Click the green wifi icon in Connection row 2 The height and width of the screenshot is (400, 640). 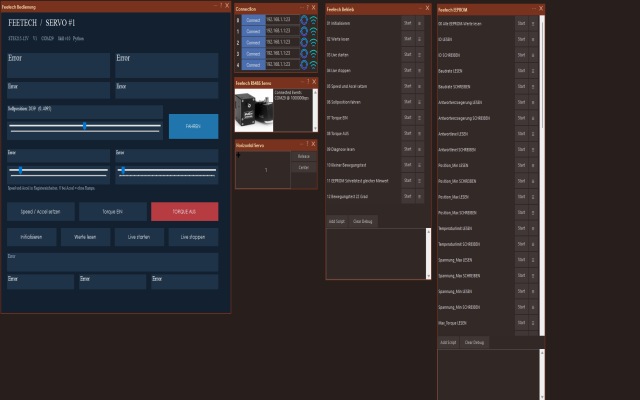click(x=313, y=42)
